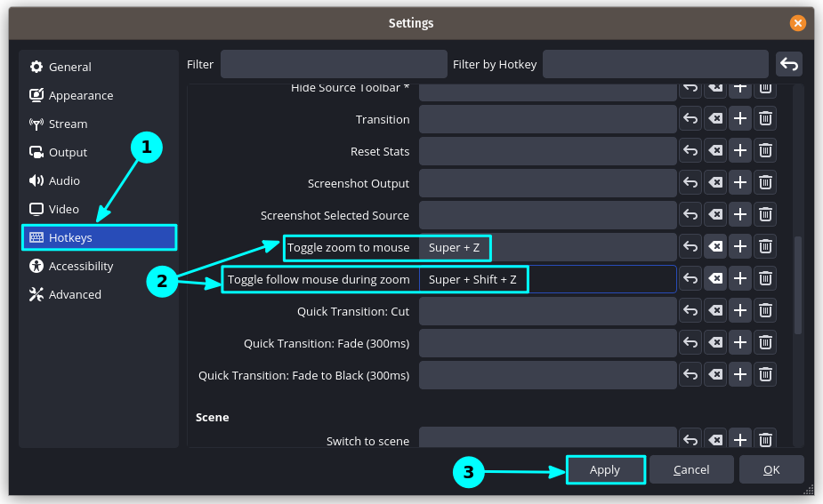
Task: Switch to Hotkeys settings page
Action: click(70, 237)
